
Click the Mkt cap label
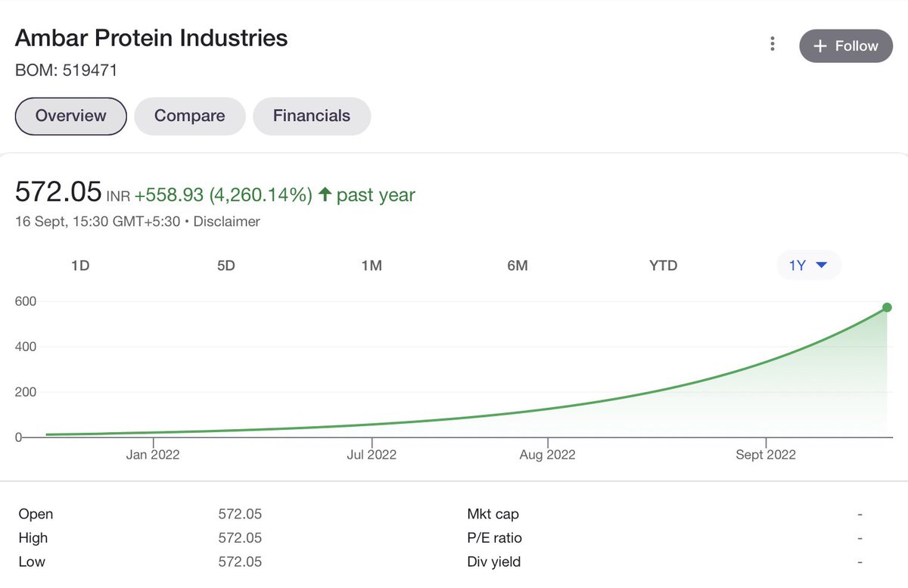[493, 514]
